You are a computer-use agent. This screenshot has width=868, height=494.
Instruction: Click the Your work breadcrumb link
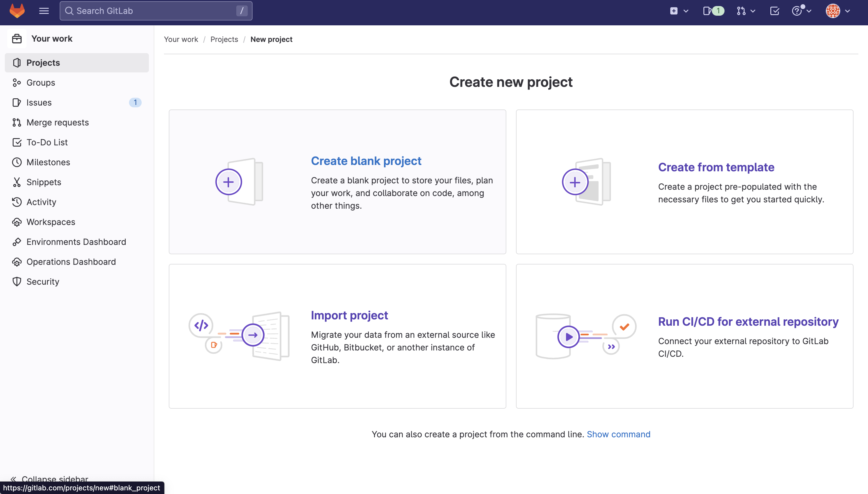coord(181,39)
